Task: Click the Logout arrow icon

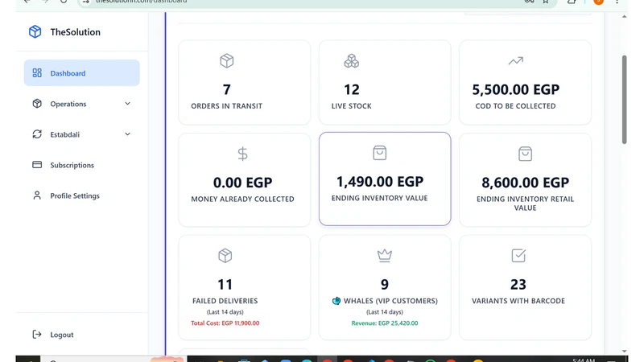Action: (x=37, y=335)
